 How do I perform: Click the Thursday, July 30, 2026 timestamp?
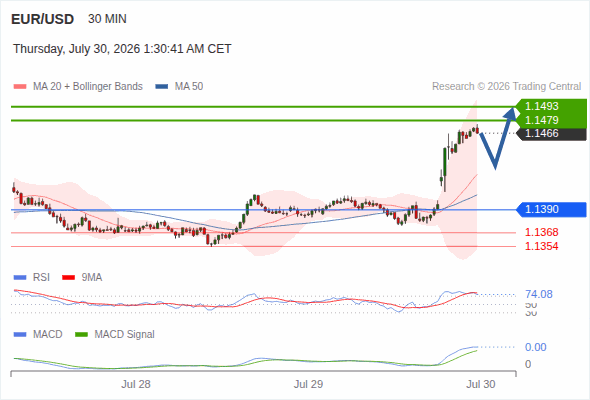122,49
